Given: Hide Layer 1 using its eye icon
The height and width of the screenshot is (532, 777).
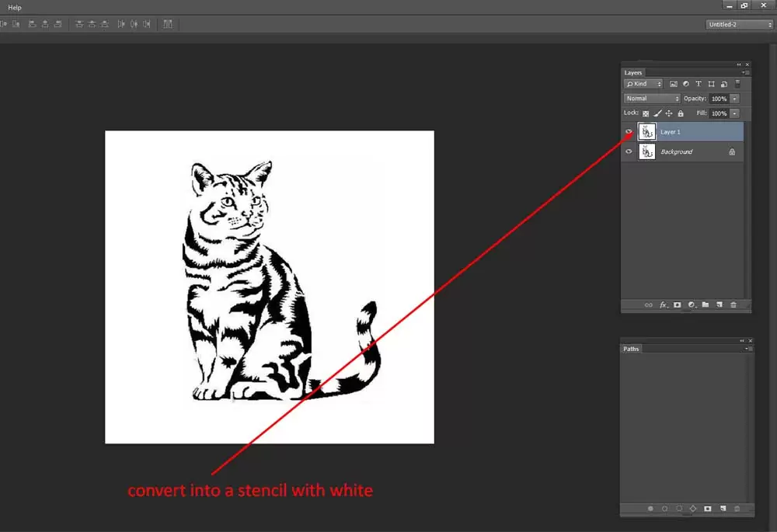Looking at the screenshot, I should click(x=629, y=132).
